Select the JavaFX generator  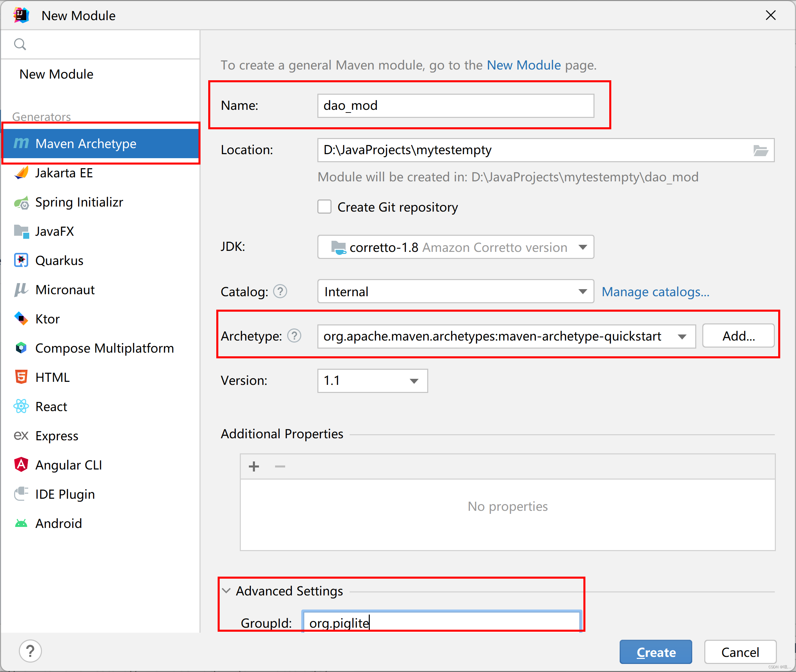(x=101, y=231)
